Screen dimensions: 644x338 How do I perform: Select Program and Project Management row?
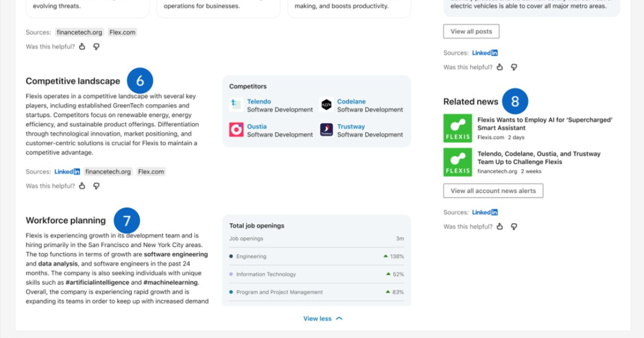point(316,292)
